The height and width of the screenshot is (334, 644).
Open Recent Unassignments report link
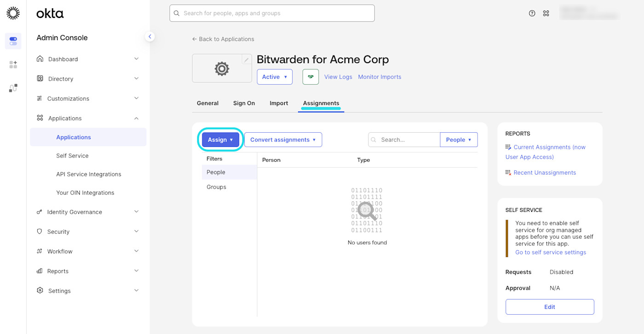545,172
